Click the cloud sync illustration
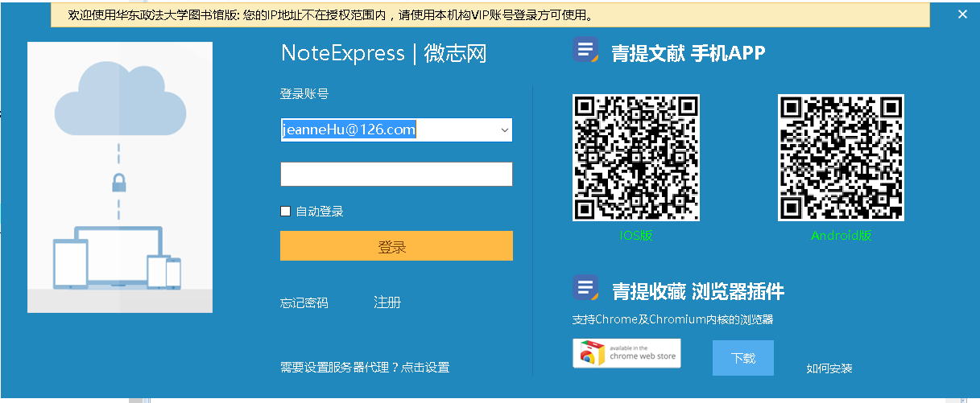Viewport: 980px width, 403px height. pyautogui.click(x=120, y=177)
